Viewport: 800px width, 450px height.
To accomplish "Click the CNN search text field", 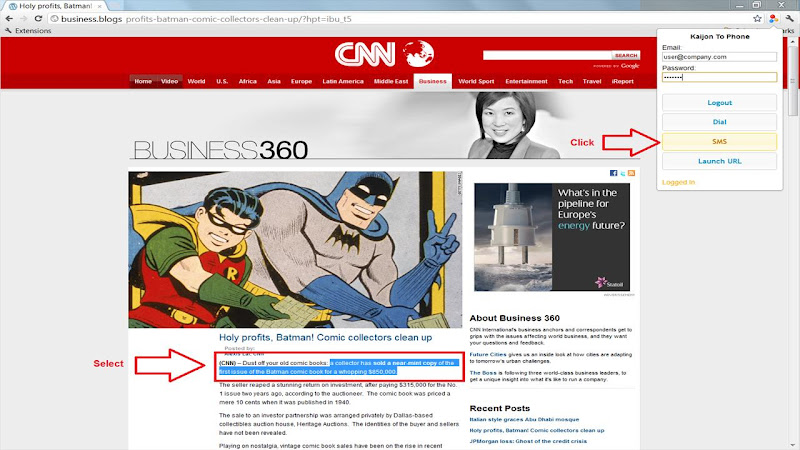I will [547, 55].
